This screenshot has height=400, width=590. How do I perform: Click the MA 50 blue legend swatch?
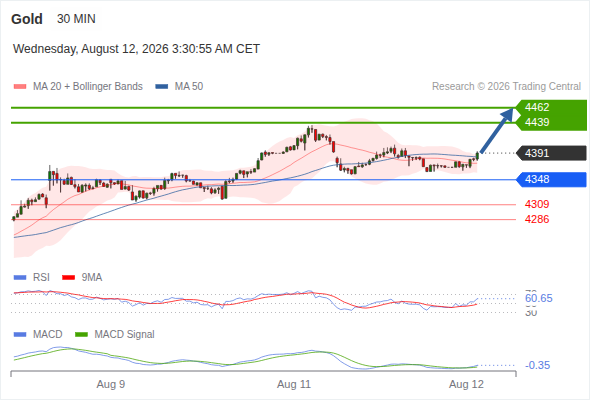click(x=162, y=87)
